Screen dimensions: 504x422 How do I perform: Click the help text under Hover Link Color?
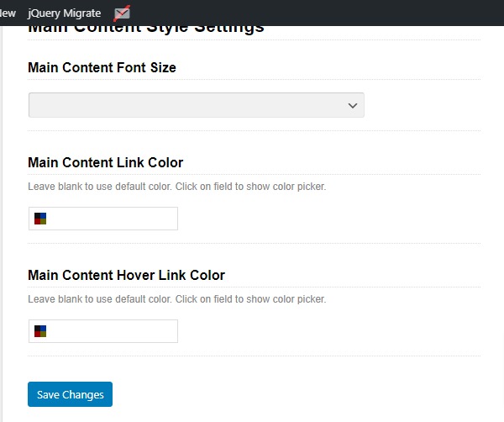[x=177, y=299]
